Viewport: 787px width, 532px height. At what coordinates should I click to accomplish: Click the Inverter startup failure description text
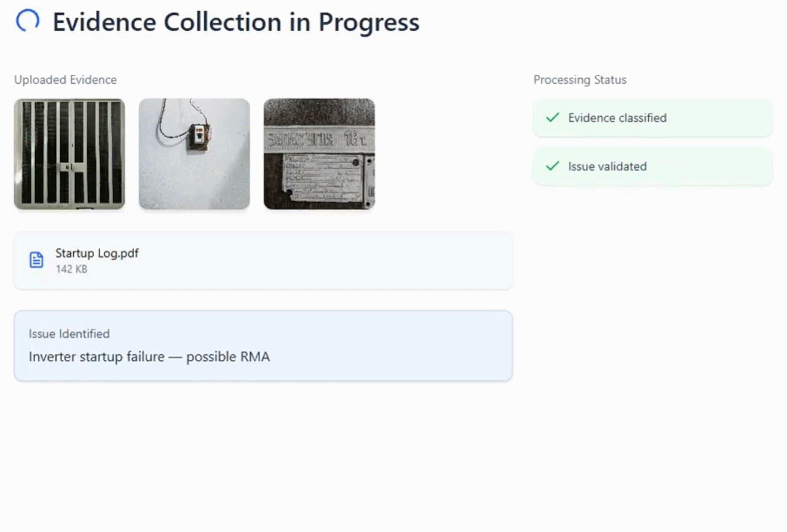click(149, 357)
